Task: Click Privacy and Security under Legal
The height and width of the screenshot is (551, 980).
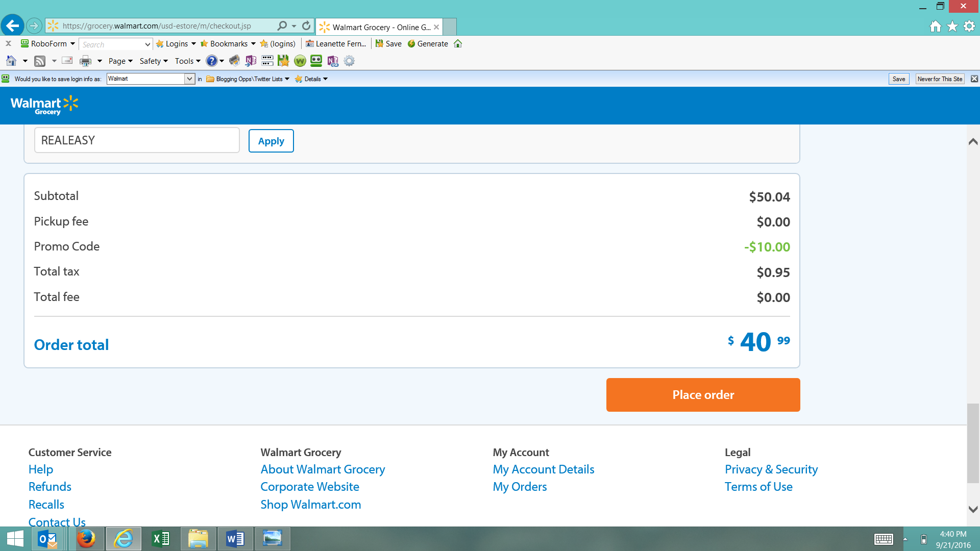Action: 771,469
